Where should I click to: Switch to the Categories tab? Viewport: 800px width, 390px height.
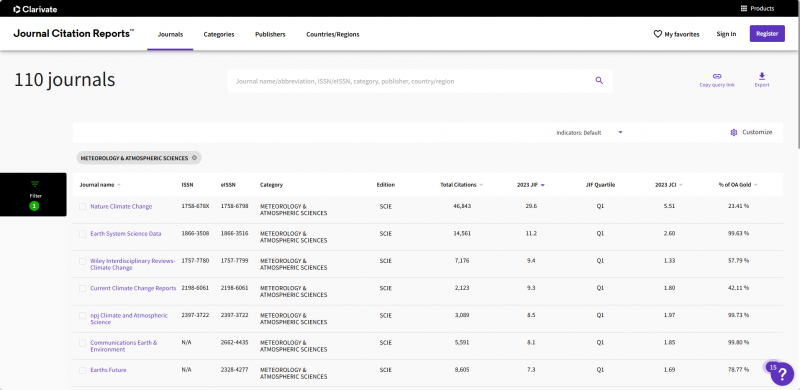(219, 34)
